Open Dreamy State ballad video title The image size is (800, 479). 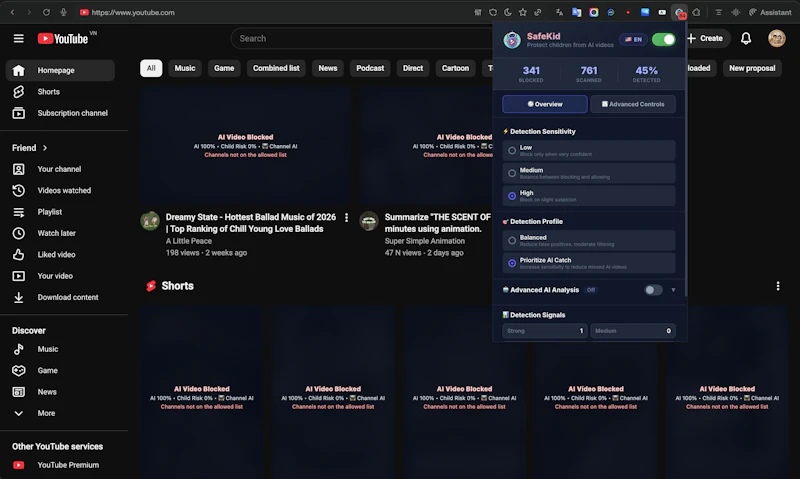coord(251,223)
